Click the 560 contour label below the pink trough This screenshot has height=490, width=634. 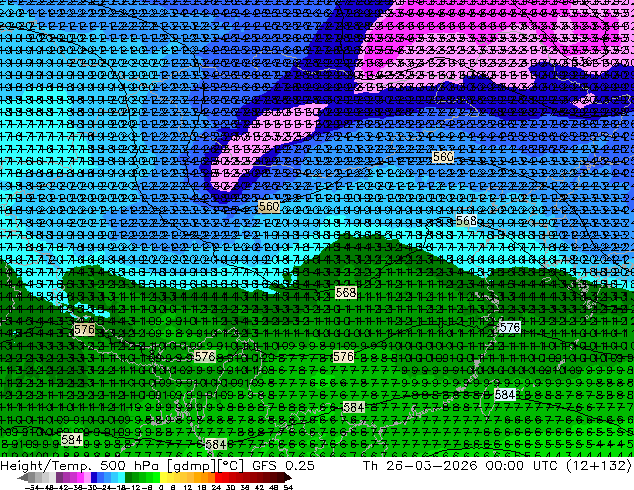pyautogui.click(x=269, y=207)
